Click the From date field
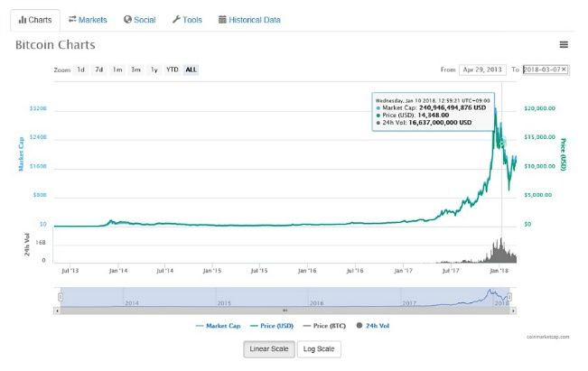 (482, 70)
